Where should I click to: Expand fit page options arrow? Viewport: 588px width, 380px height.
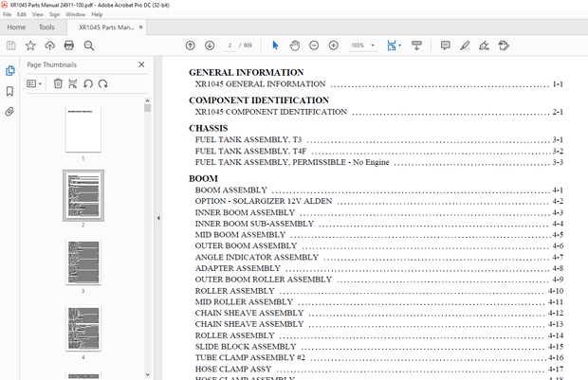(x=400, y=45)
